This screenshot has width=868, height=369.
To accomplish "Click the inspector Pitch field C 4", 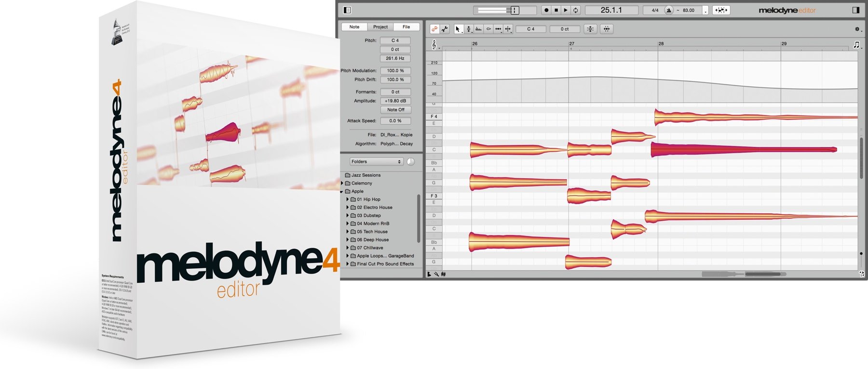I will pos(395,40).
